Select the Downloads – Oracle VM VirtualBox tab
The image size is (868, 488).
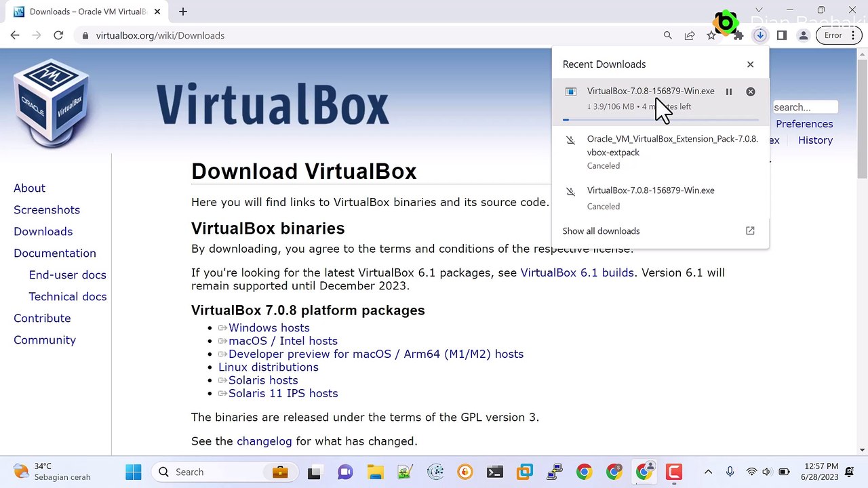click(x=87, y=12)
